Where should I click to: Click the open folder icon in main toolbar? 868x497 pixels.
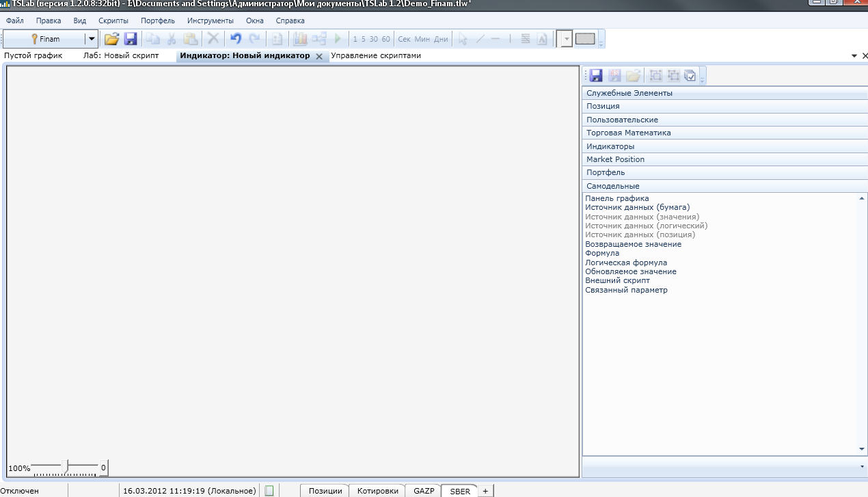tap(111, 39)
